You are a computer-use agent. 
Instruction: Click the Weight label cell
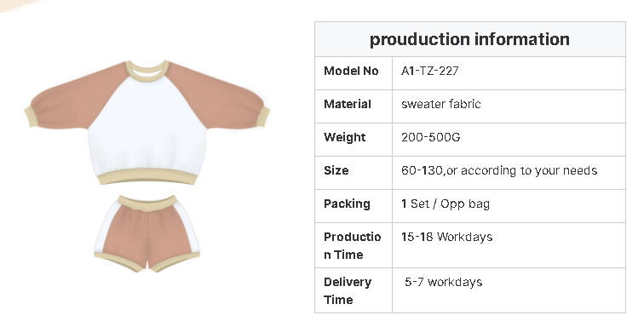(x=354, y=140)
